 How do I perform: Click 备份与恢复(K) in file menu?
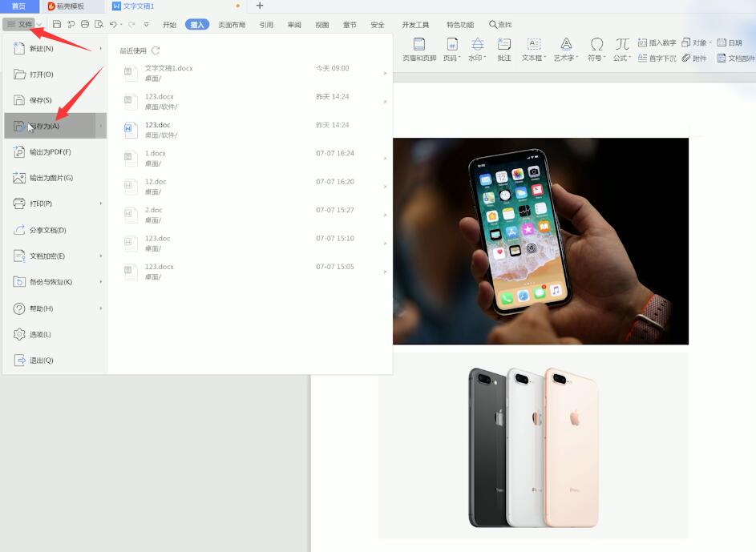(55, 282)
